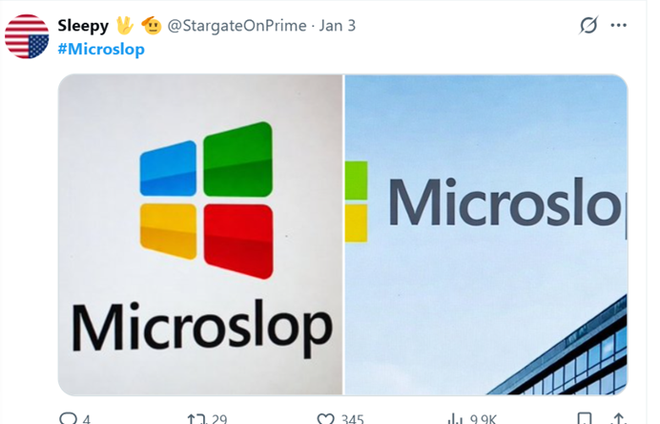Open the flag profile avatar
Screen dimensions: 660x424
[x=27, y=36]
